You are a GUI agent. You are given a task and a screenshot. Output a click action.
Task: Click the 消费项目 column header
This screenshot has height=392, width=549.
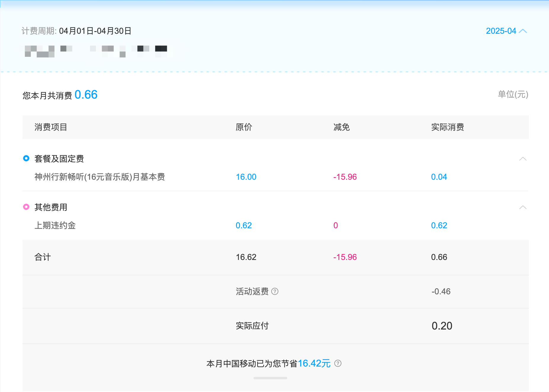[x=51, y=127]
